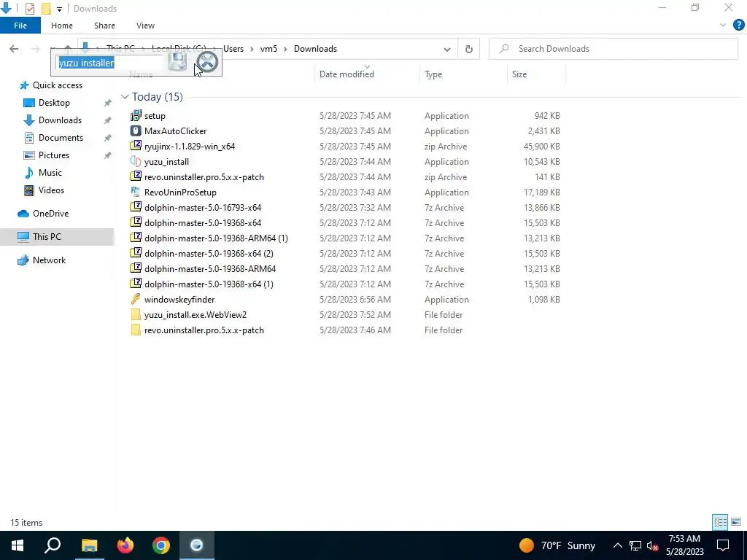The image size is (747, 560).
Task: Select the windowskeyfinder key icon
Action: 136,299
